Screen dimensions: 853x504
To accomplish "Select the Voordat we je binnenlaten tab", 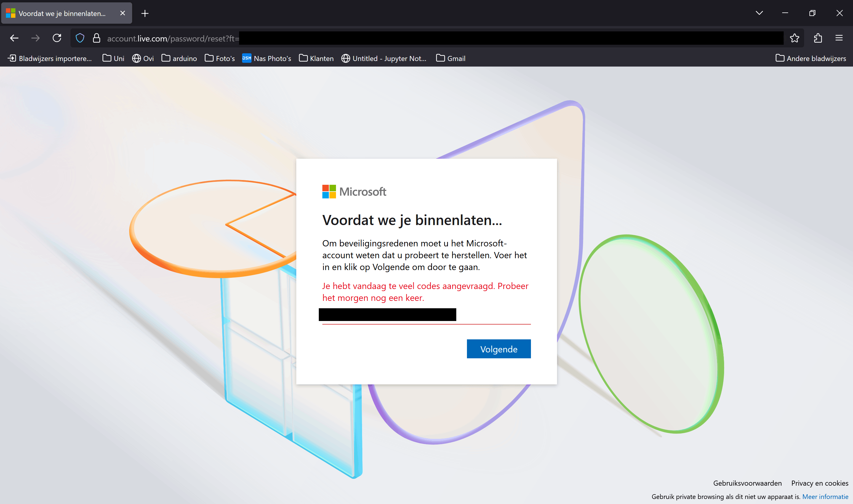I will coord(62,14).
